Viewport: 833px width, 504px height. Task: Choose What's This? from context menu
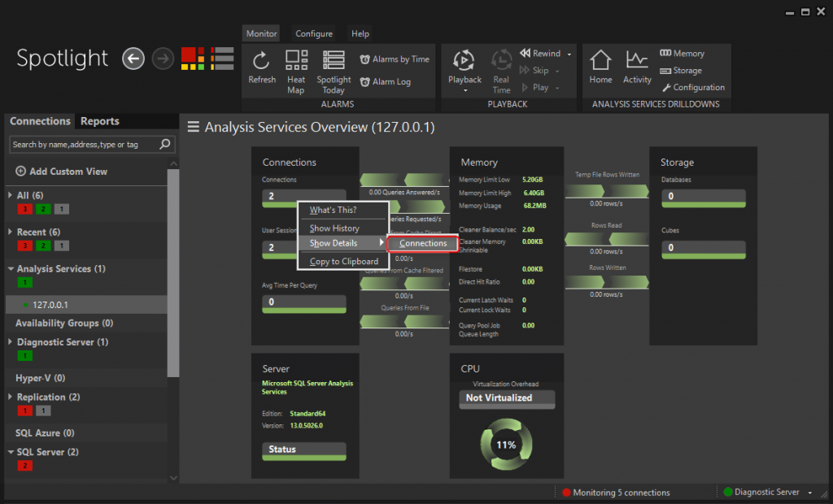(343, 210)
